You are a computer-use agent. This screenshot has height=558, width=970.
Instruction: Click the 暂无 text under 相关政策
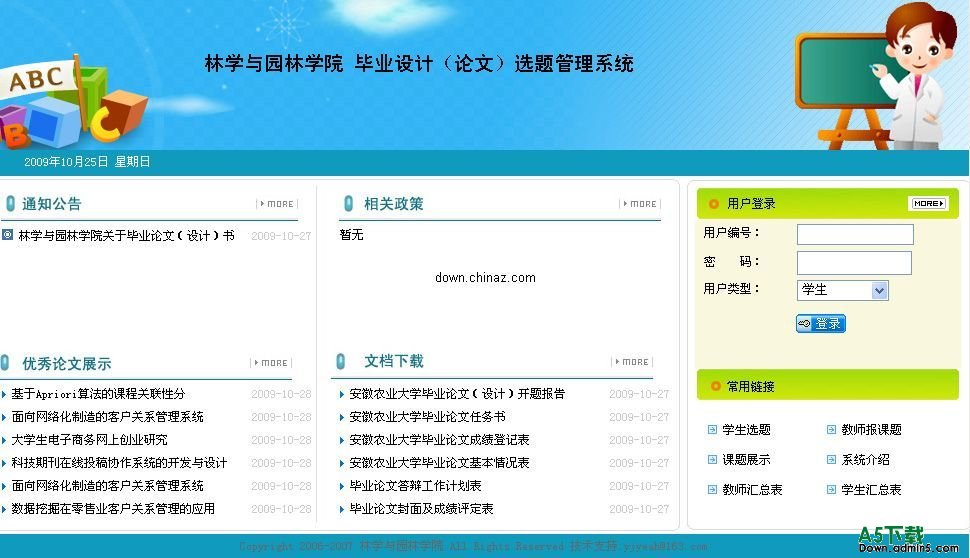point(351,234)
